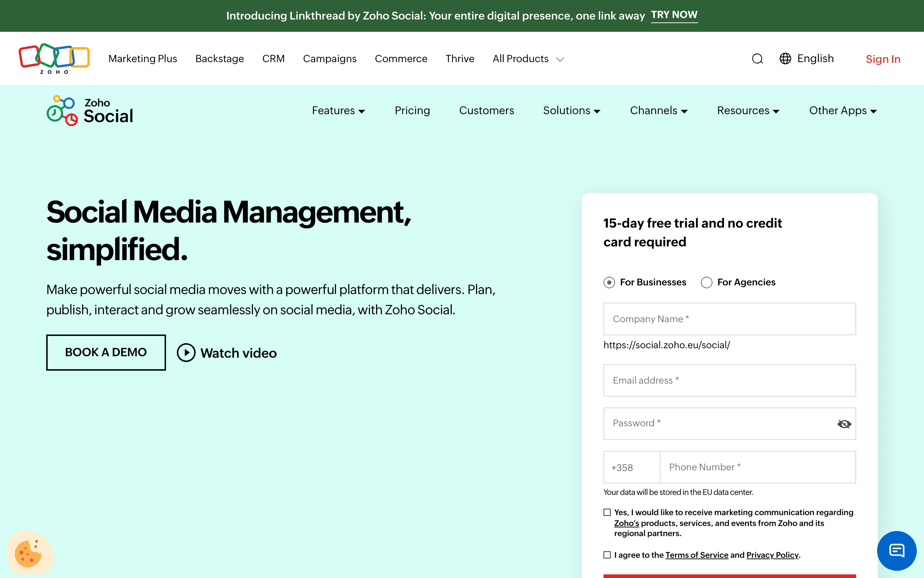Open the Channels dropdown
The image size is (924, 578).
(659, 111)
